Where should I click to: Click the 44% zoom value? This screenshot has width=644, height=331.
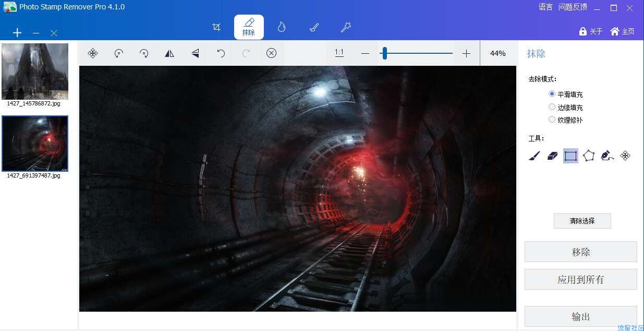click(498, 53)
